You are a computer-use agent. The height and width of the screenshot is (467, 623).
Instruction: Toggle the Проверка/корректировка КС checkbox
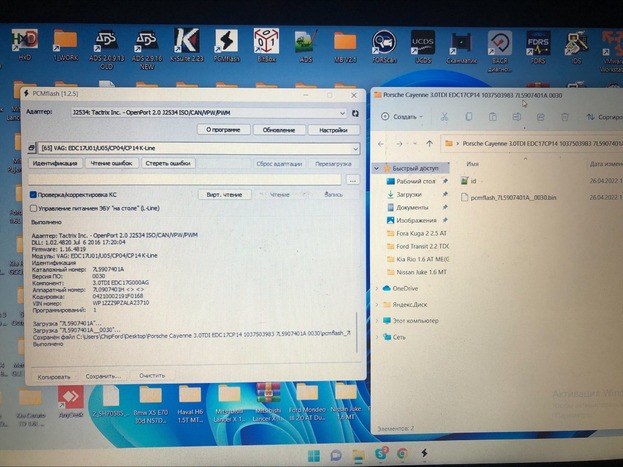click(33, 194)
